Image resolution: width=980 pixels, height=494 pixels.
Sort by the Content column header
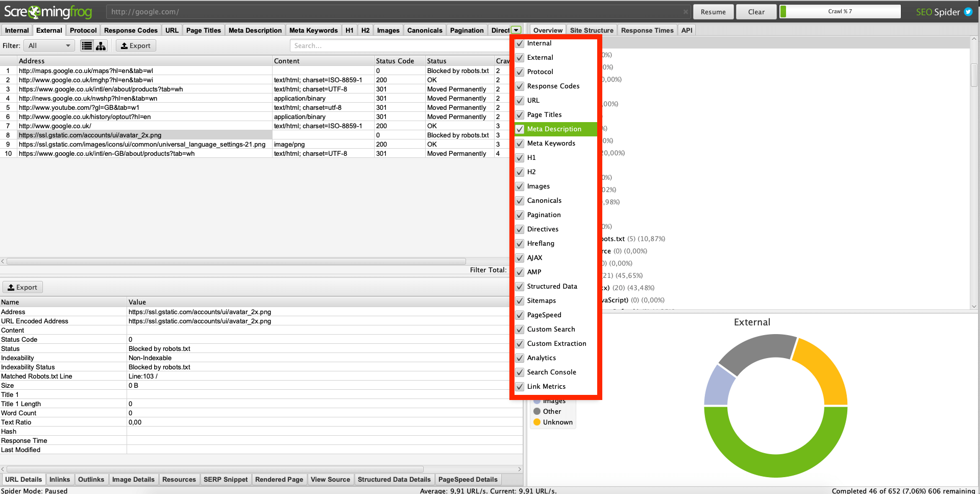[x=323, y=61]
